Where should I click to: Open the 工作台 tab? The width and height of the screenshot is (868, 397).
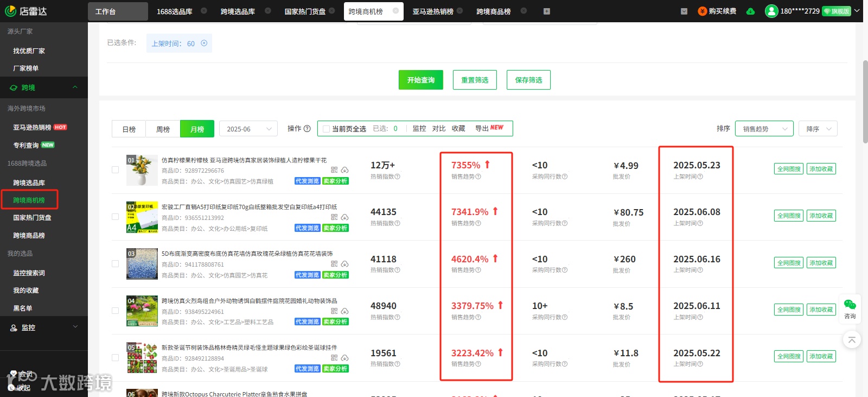(x=118, y=11)
